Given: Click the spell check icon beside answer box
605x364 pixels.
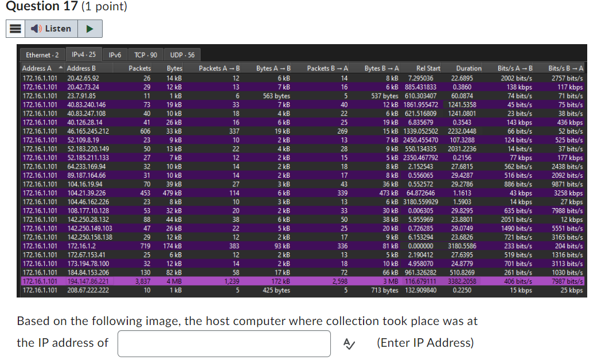Looking at the screenshot, I should coord(350,342).
